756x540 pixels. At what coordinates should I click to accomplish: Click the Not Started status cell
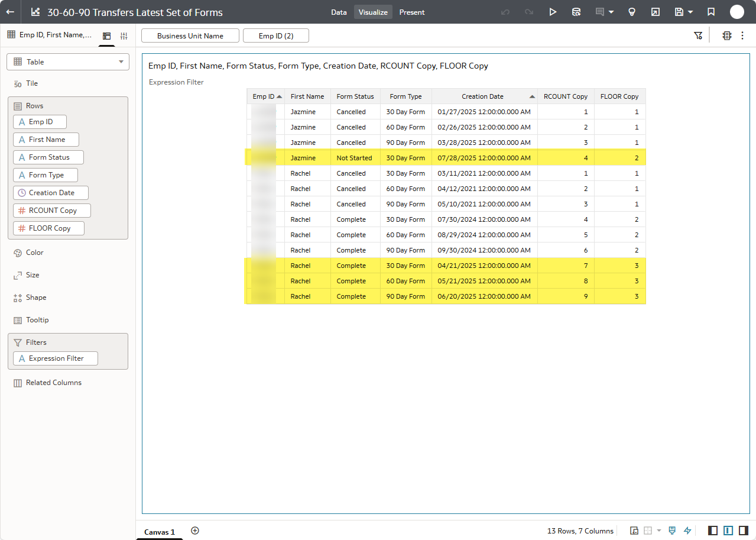click(x=355, y=158)
